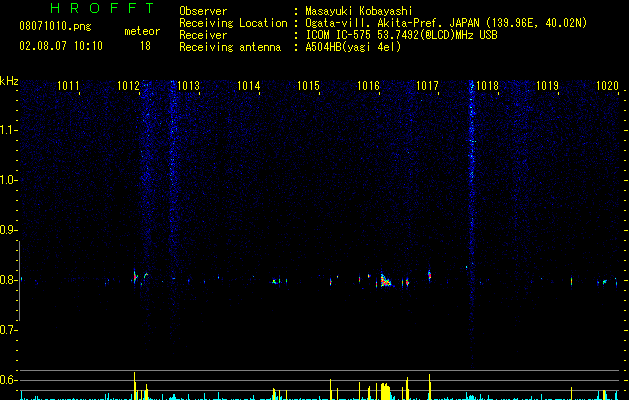Click the meteor count 18
Image resolution: width=629 pixels, height=400 pixels.
coord(145,46)
